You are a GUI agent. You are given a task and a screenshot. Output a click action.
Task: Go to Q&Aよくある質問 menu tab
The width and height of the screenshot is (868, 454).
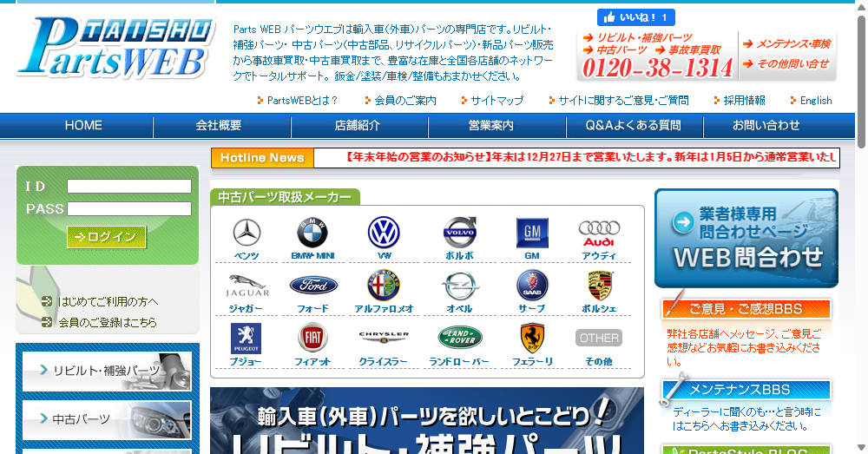click(633, 126)
